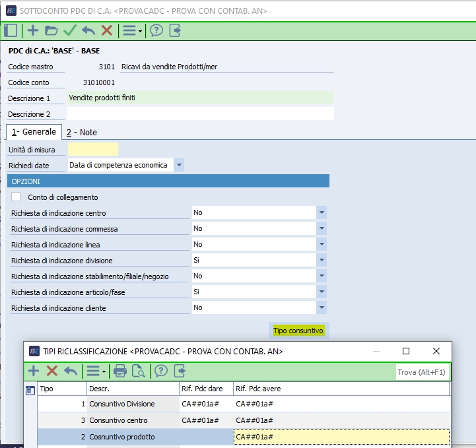Viewport: 476px width, 448px height.
Task: Open help in Tipi Riclassificazione toolbar
Action: click(x=161, y=371)
